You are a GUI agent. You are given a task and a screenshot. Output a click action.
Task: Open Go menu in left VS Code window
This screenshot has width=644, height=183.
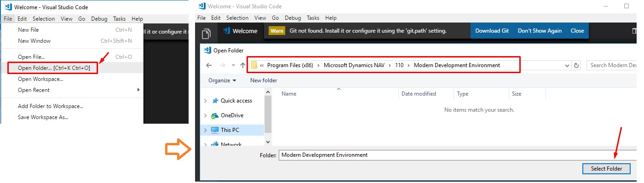(x=82, y=19)
